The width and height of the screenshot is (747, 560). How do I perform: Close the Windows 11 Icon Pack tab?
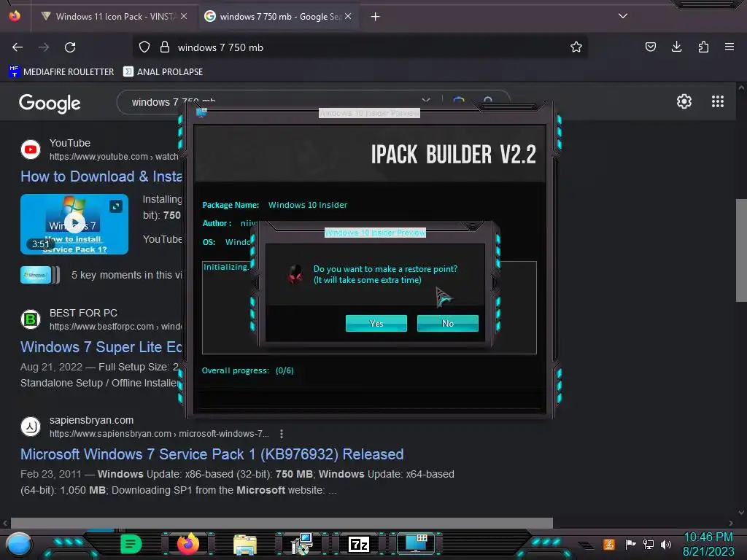click(x=184, y=16)
